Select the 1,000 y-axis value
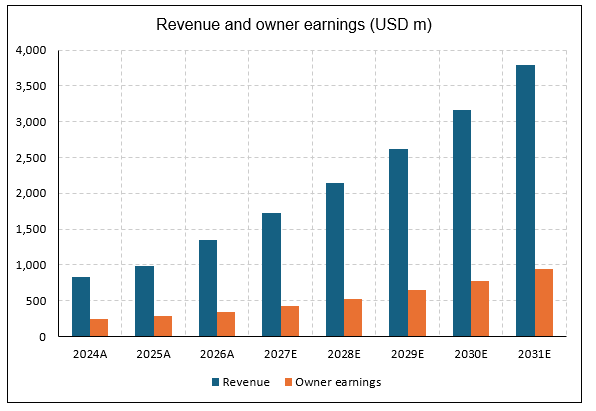596x411 pixels. tap(31, 265)
